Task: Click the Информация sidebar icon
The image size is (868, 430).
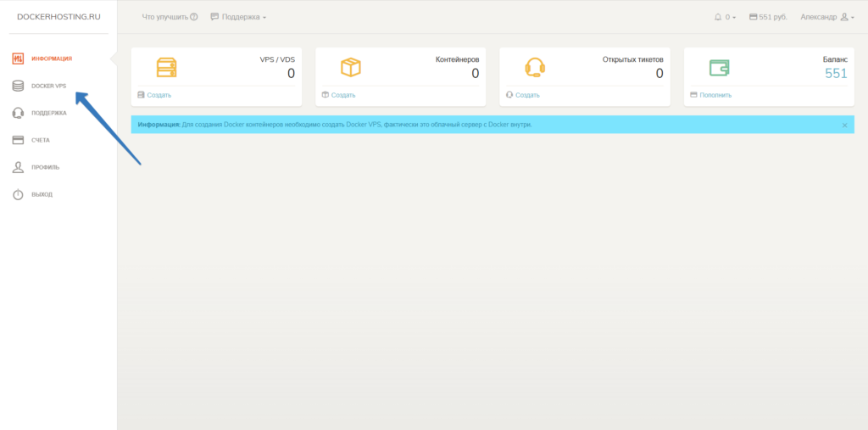Action: (x=18, y=59)
